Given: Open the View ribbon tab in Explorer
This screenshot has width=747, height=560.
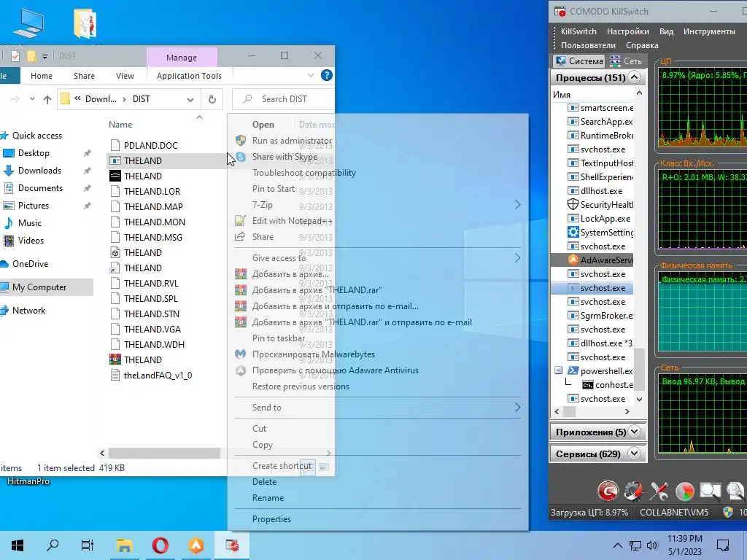Looking at the screenshot, I should (x=125, y=76).
